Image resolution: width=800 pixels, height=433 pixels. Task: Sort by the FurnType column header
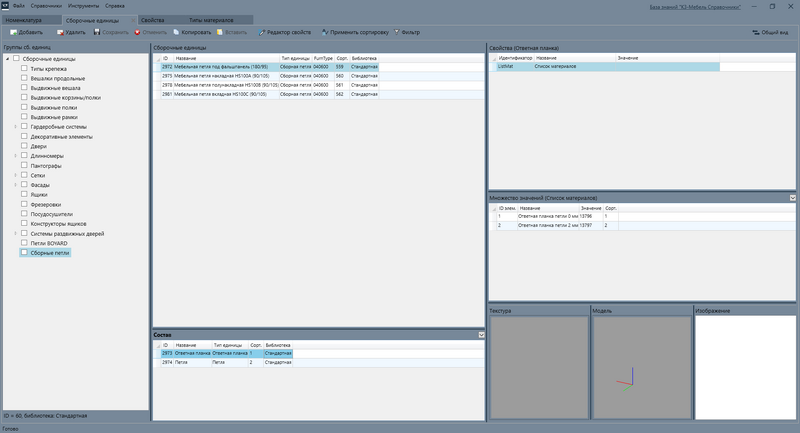(x=323, y=59)
